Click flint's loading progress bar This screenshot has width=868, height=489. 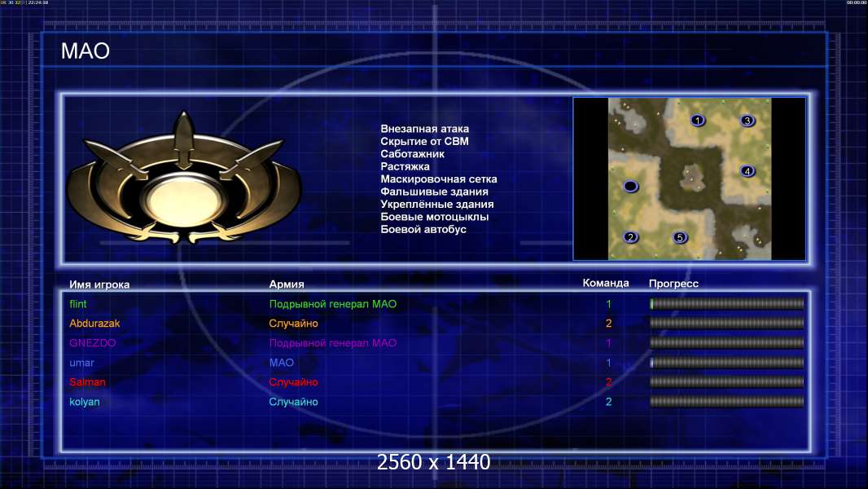coord(727,303)
